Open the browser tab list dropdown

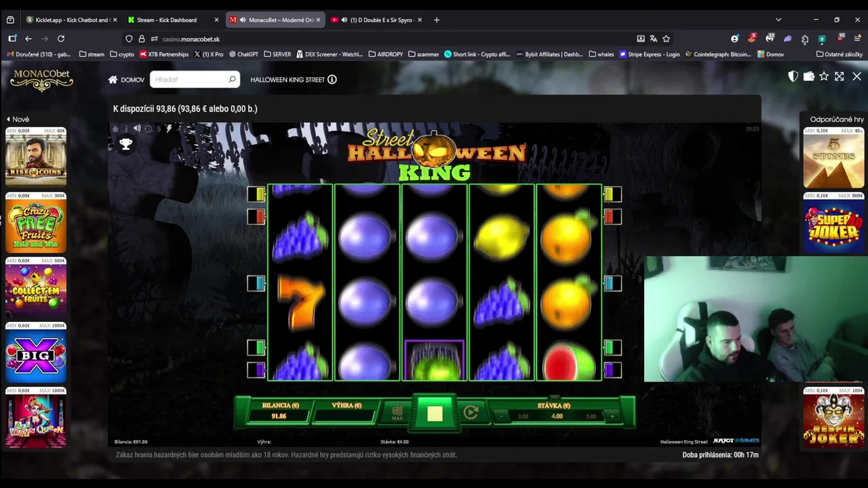click(x=778, y=20)
